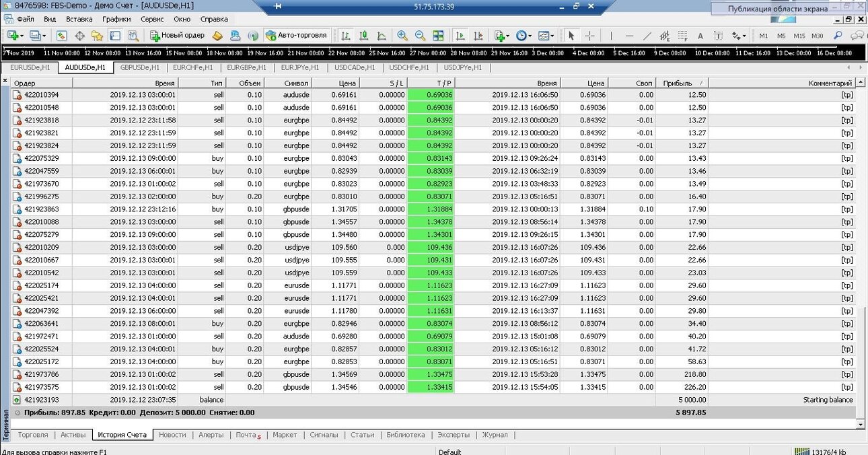Draw a horizontal line tool
Viewport: 868px width, 455px height.
pos(629,36)
